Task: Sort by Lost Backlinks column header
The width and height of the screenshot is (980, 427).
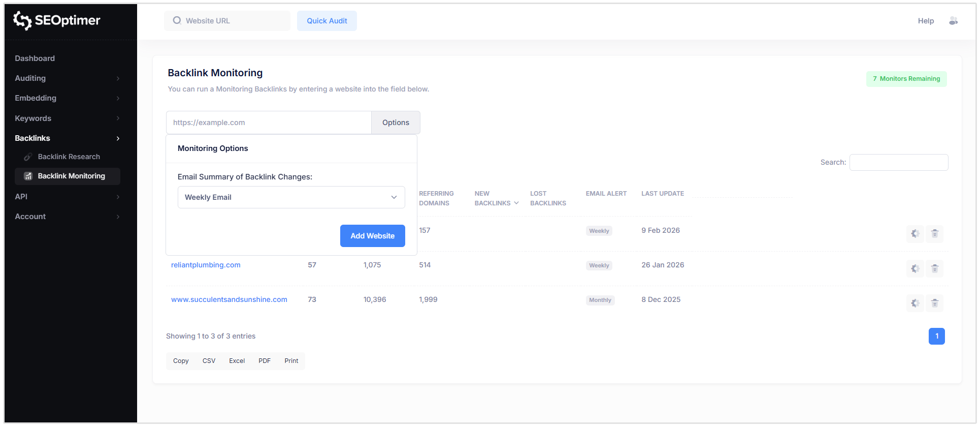Action: click(548, 198)
